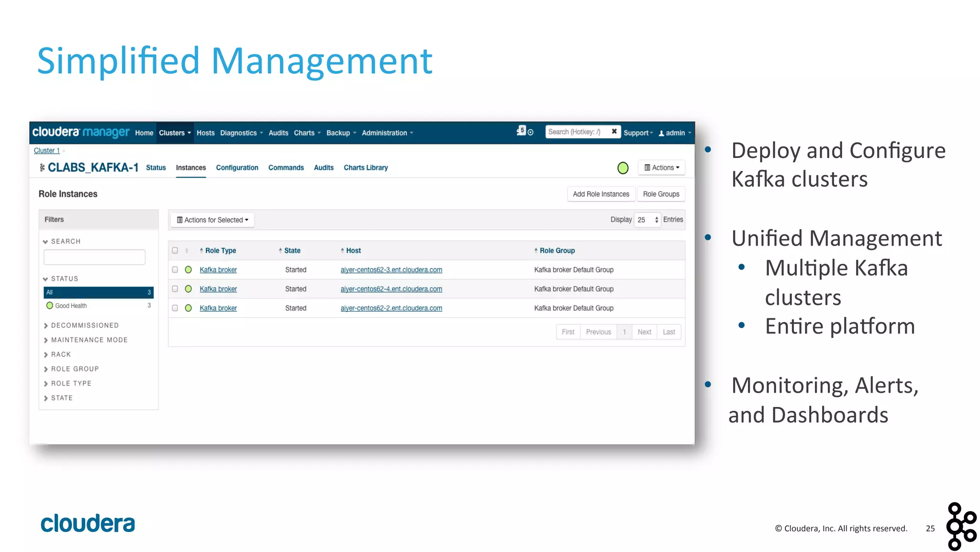The image size is (980, 552).
Task: Expand the DECOMMISSIONED filter
Action: [81, 326]
